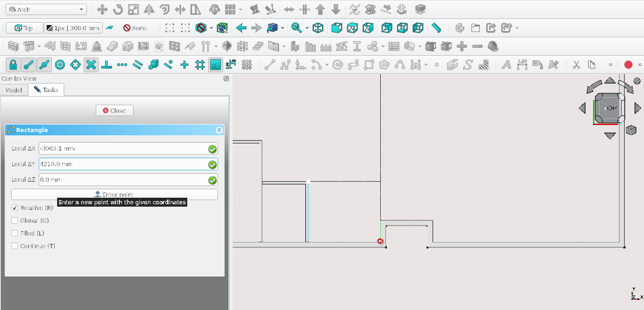Click the macro record red circle
Screen dimensions: 644x310
tap(628, 65)
